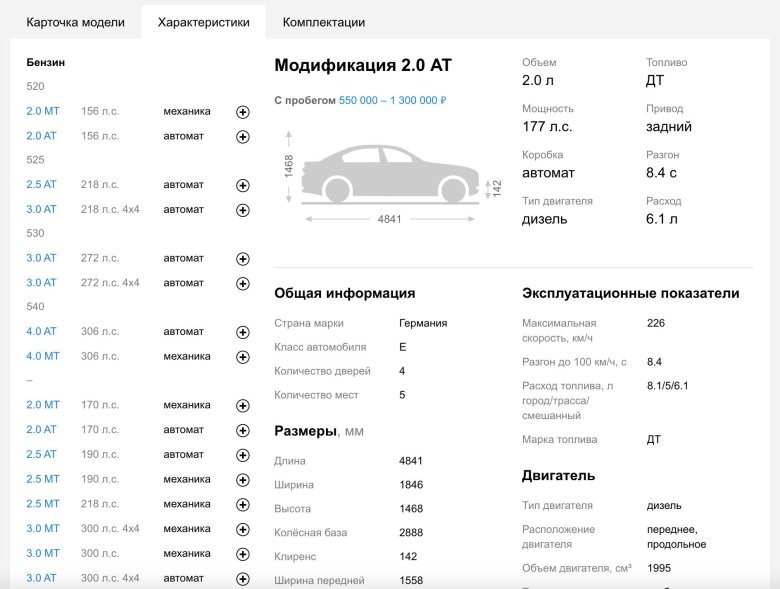Add 2.5 AT 190 л.с. with plus icon
The image size is (780, 589).
242,455
